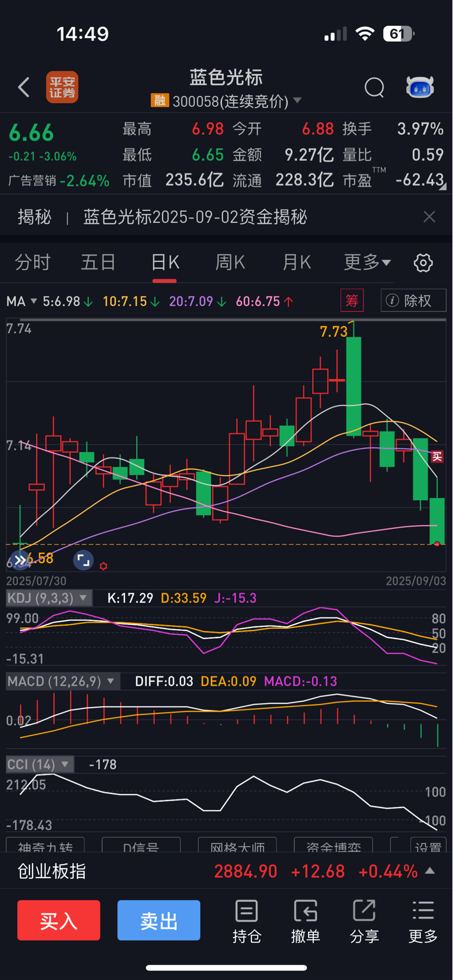Tap 广告营销 -2.64% sector label
This screenshot has width=453, height=980.
[x=59, y=181]
